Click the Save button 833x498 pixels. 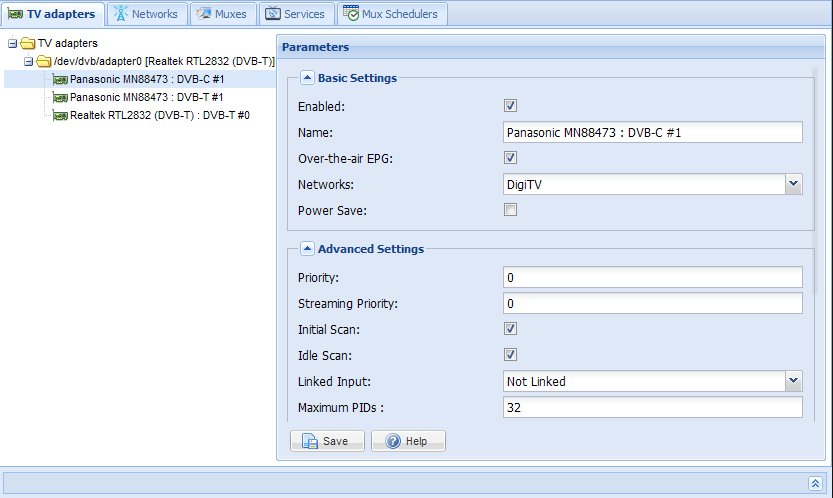pos(327,441)
